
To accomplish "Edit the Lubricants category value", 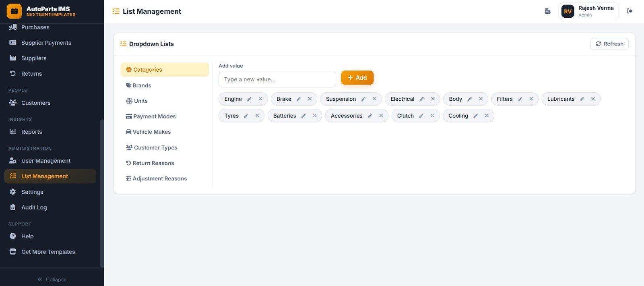I will (582, 99).
